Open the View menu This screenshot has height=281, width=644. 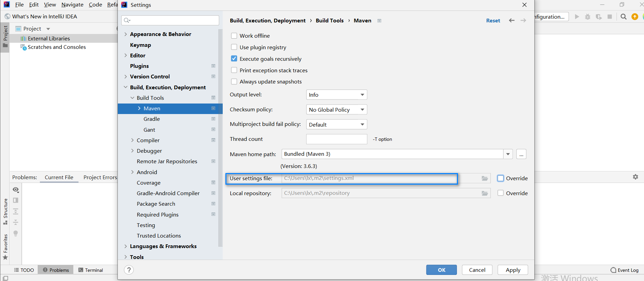point(50,4)
